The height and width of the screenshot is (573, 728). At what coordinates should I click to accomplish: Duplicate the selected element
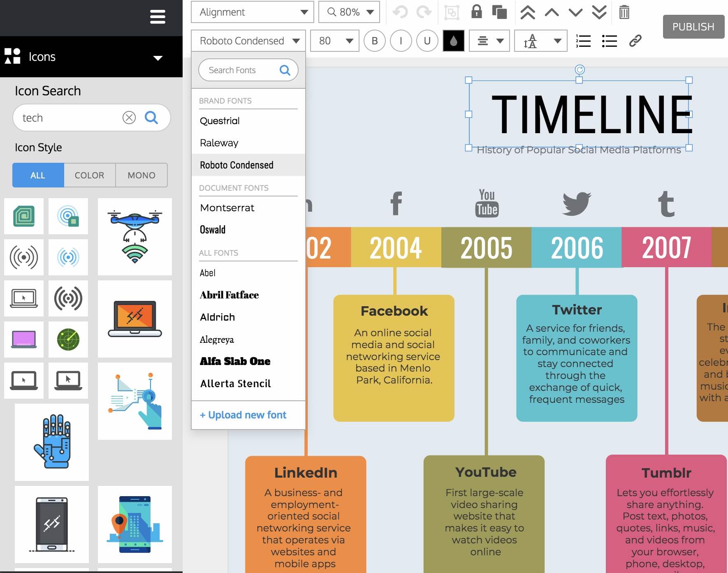pyautogui.click(x=499, y=12)
